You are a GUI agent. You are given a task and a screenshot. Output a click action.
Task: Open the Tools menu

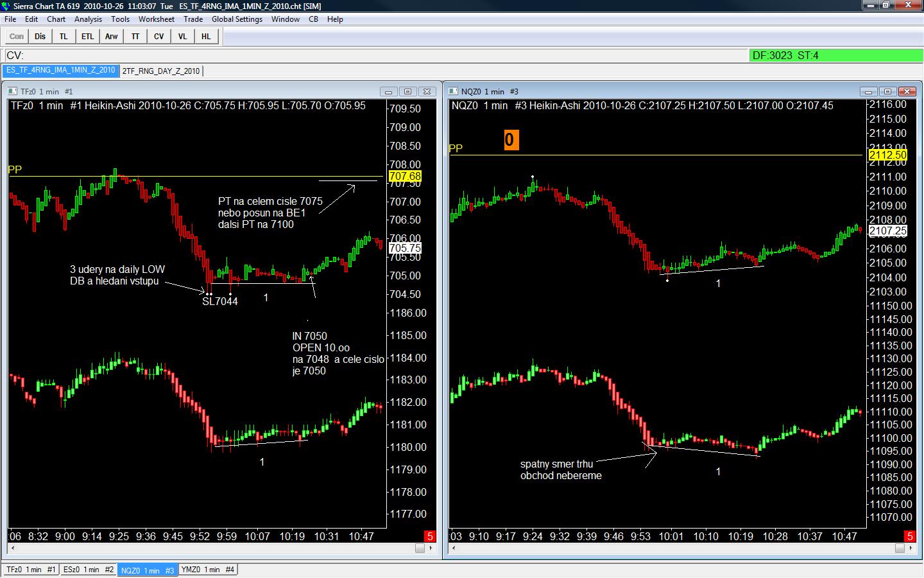(121, 19)
